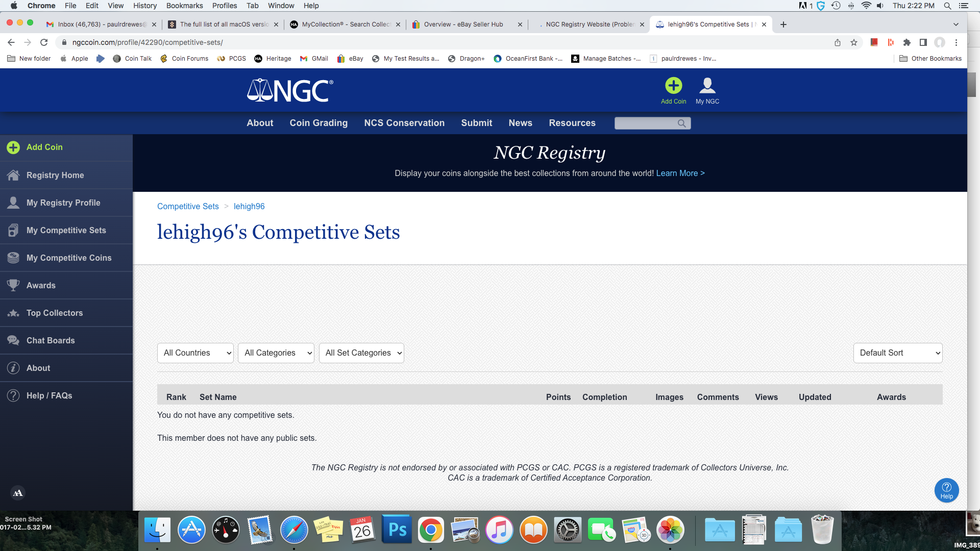Open Registry Home house icon

[13, 175]
